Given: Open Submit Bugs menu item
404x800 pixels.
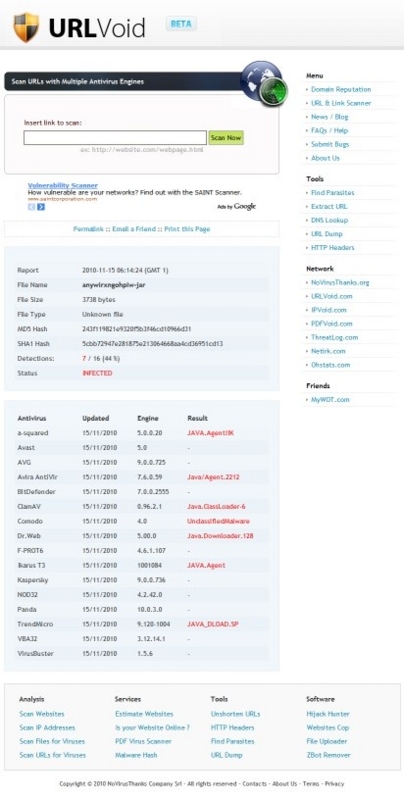Looking at the screenshot, I should 330,144.
